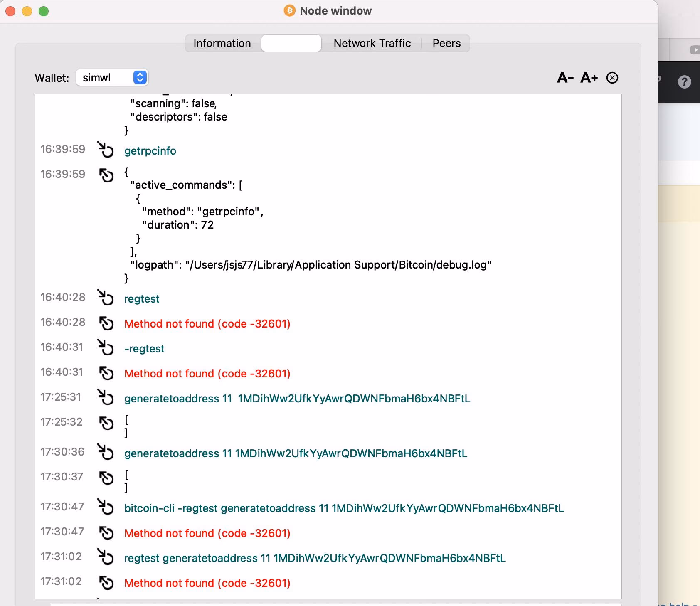Click the clear console icon
Viewport: 700px width, 606px height.
pyautogui.click(x=612, y=78)
